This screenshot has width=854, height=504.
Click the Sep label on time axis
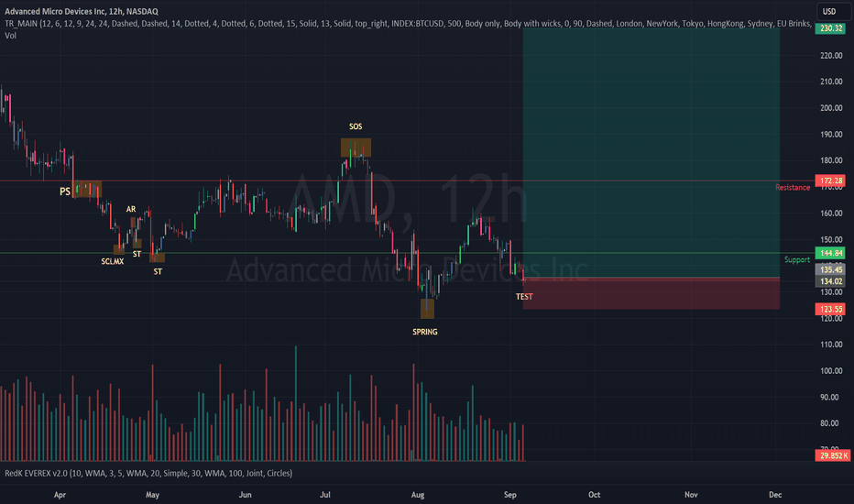[509, 495]
